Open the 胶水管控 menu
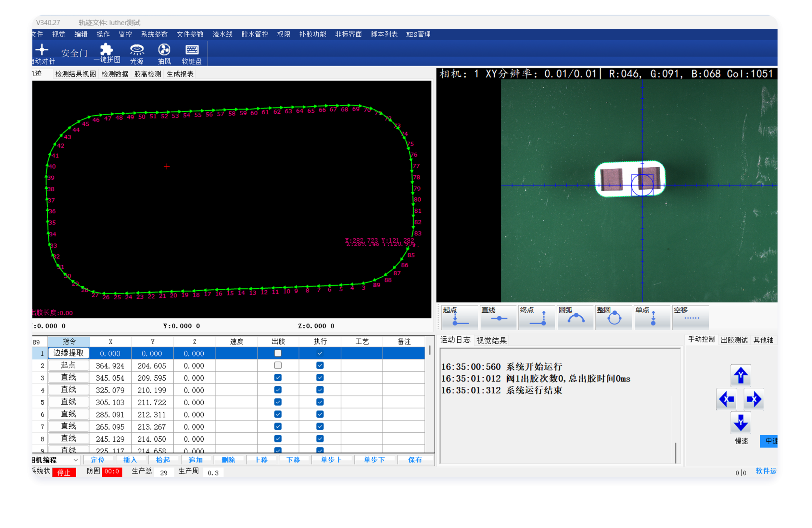812x528 pixels. pos(255,34)
